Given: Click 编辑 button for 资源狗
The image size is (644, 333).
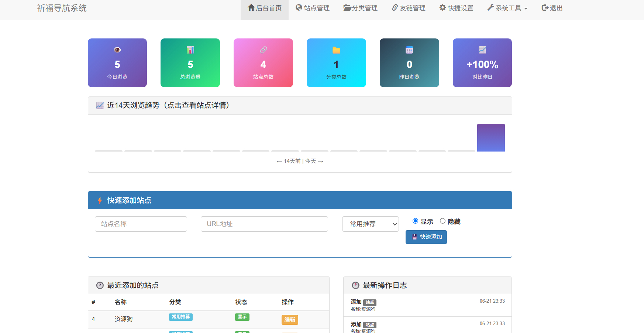Looking at the screenshot, I should 290,320.
